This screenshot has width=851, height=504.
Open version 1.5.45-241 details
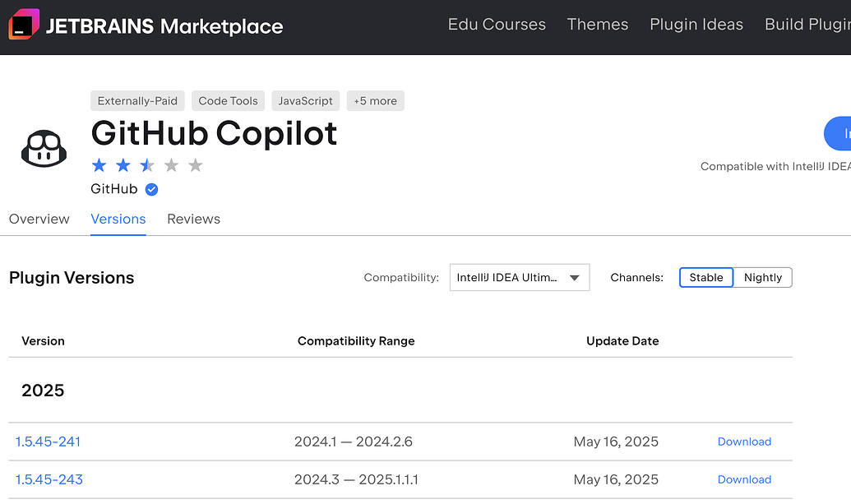point(48,442)
